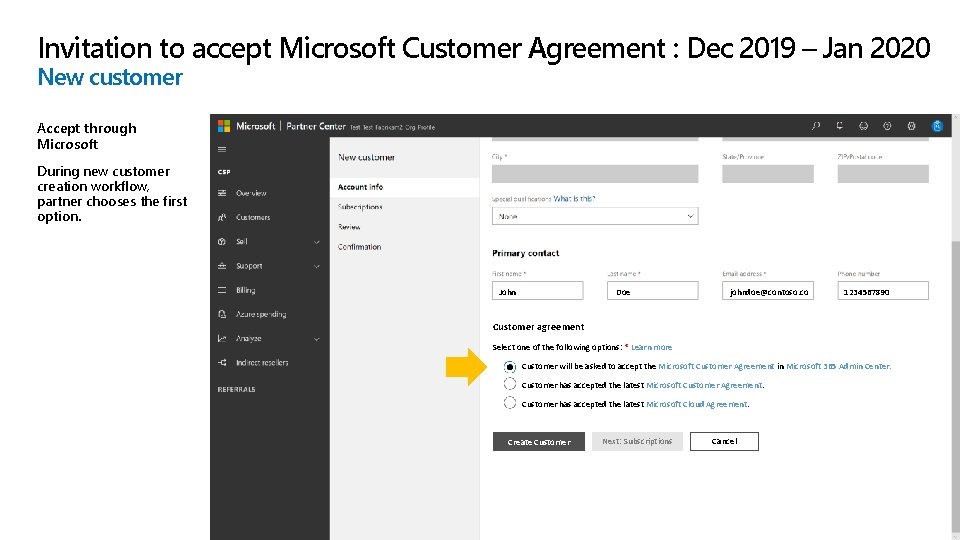Open search with the magnifier icon

pyautogui.click(x=816, y=126)
